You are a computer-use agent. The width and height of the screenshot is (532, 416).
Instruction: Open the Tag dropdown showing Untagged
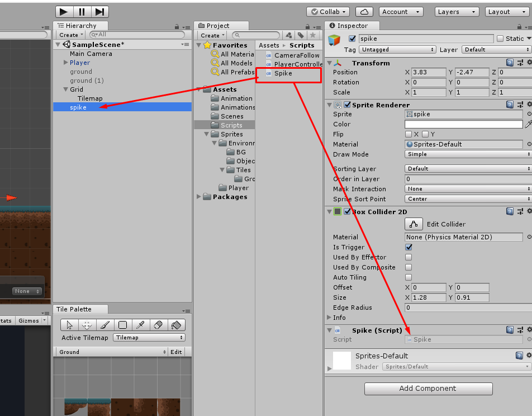[398, 49]
